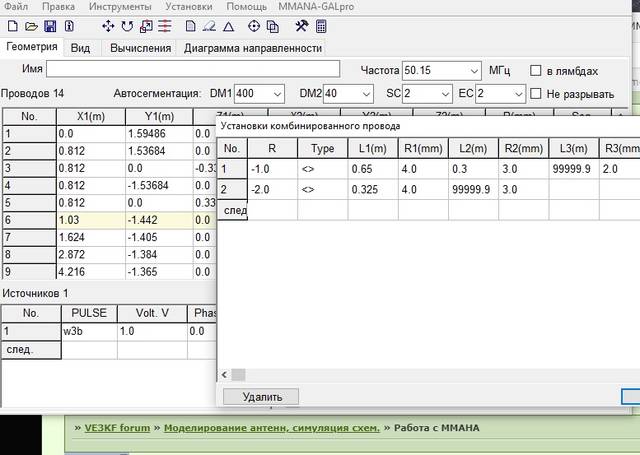Click the dialog horizontal scrollbar thumb
Viewport: 640px width, 455px height.
[x=239, y=375]
